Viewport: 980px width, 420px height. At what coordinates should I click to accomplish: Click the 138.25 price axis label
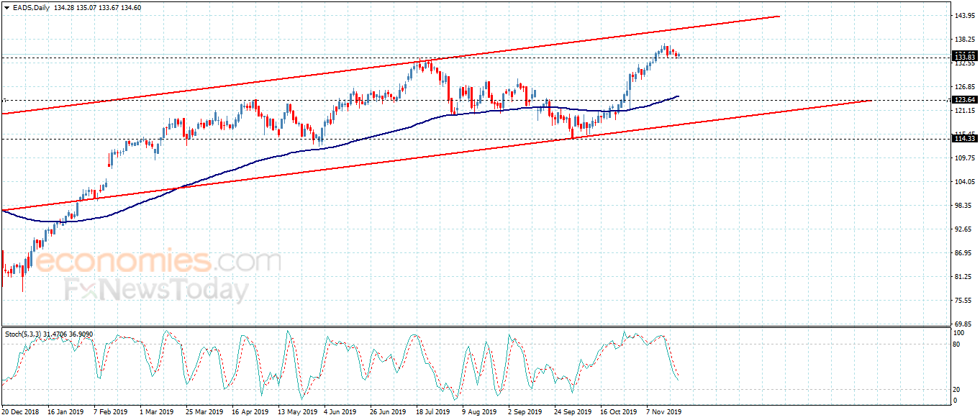pyautogui.click(x=964, y=40)
